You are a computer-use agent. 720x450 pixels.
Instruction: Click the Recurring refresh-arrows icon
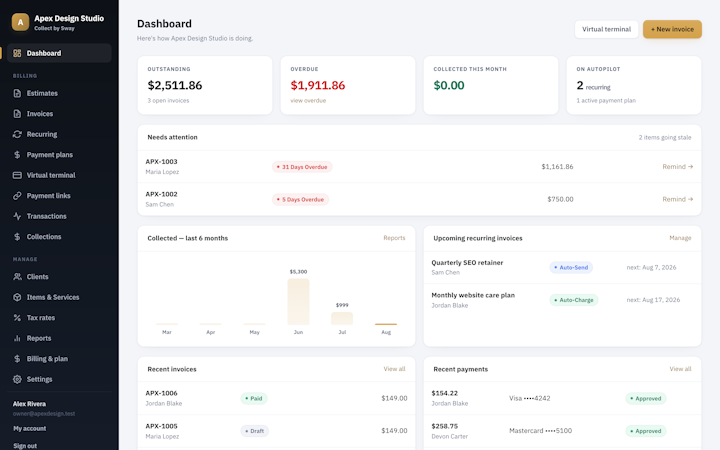(17, 134)
